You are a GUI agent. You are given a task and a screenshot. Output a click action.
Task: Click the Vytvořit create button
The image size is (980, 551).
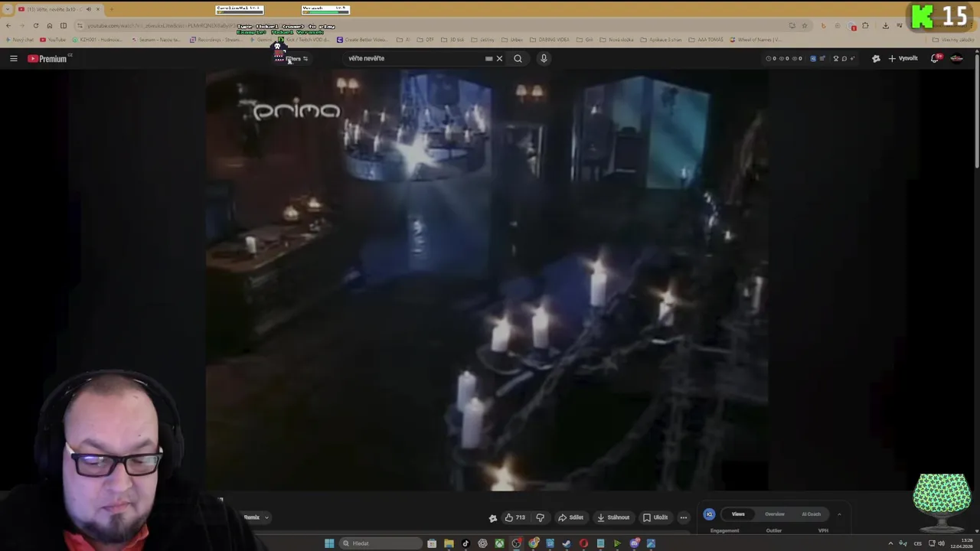(903, 58)
